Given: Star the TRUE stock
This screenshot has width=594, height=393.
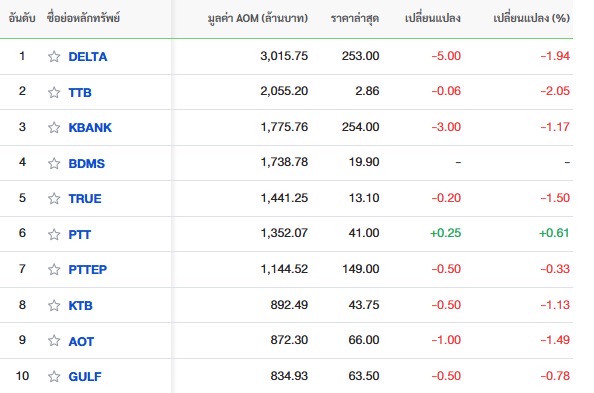Looking at the screenshot, I should pos(54,198).
